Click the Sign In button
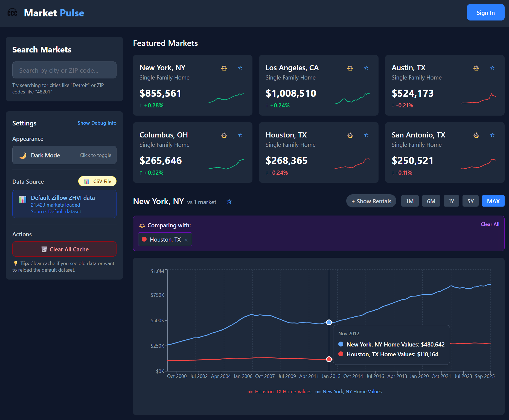The height and width of the screenshot is (420, 509). coord(485,12)
